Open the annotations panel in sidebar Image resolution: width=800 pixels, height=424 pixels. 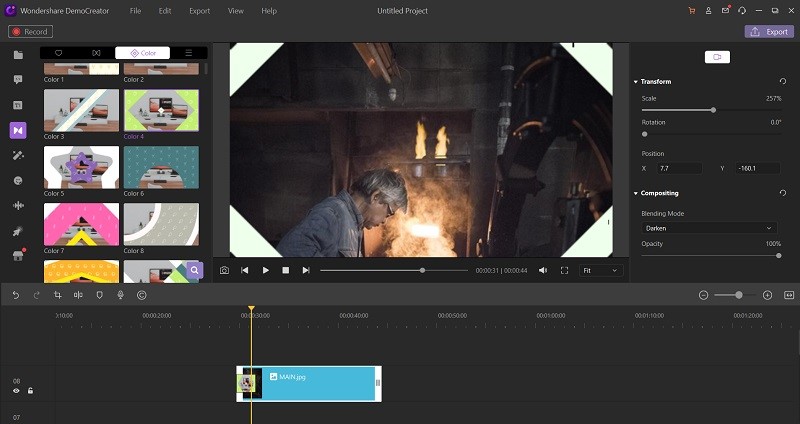pyautogui.click(x=18, y=80)
